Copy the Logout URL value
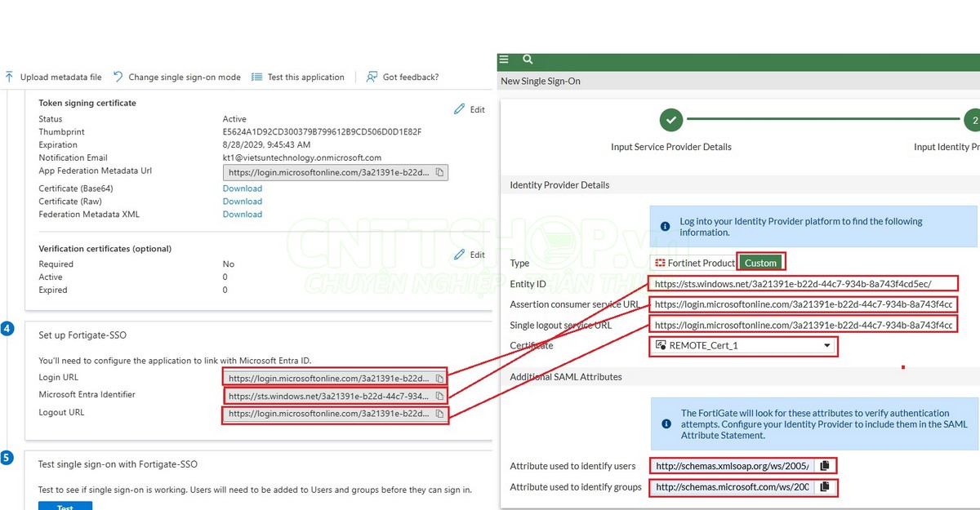 click(x=439, y=414)
